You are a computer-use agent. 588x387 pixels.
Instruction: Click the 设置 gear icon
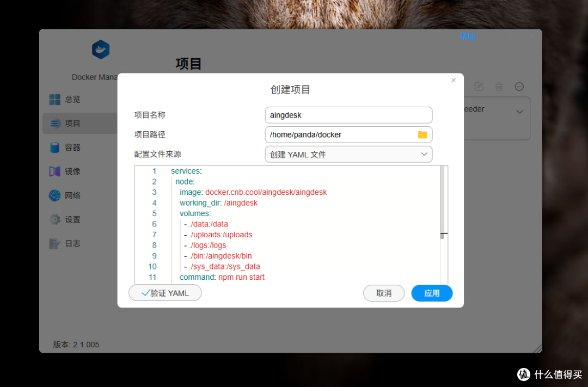(x=55, y=219)
